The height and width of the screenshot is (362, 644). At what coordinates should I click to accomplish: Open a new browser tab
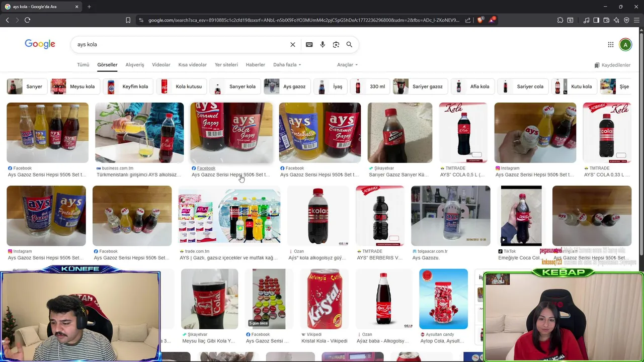tap(89, 7)
